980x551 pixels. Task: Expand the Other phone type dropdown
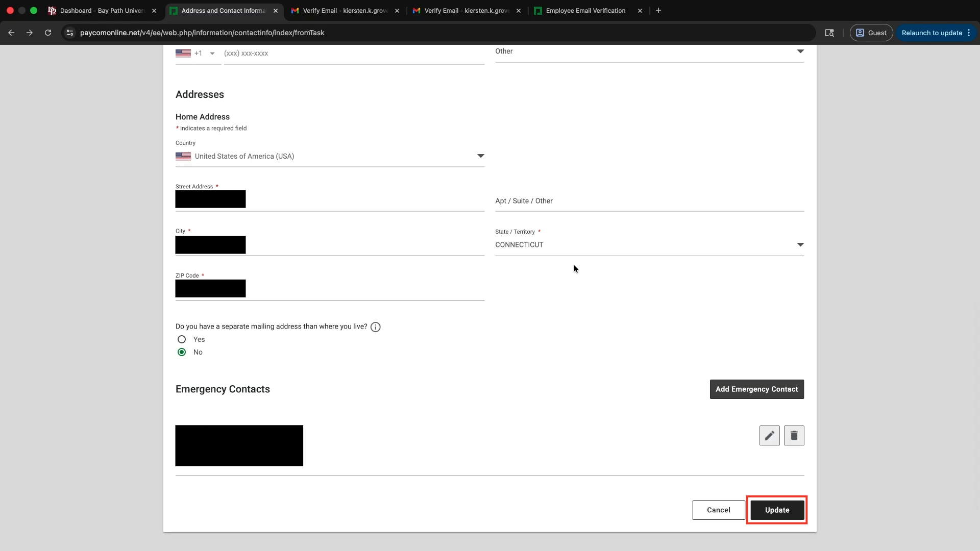800,52
